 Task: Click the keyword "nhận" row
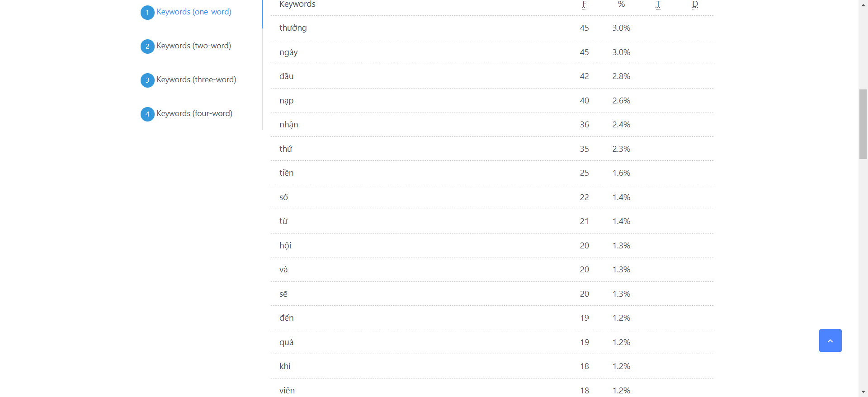(x=288, y=125)
